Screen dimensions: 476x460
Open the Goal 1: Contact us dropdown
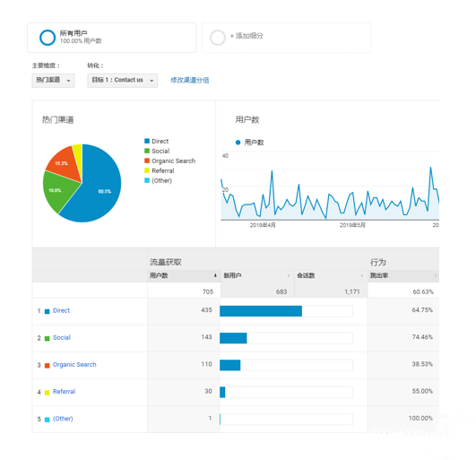pyautogui.click(x=122, y=81)
